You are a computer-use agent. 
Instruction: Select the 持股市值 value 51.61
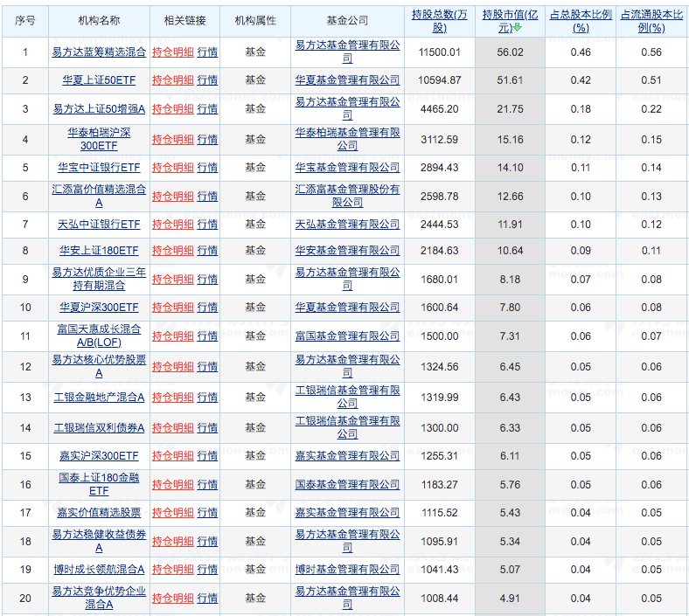(510, 80)
